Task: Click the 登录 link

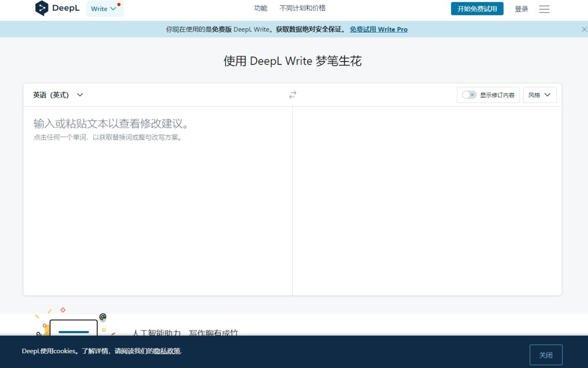Action: pos(521,9)
